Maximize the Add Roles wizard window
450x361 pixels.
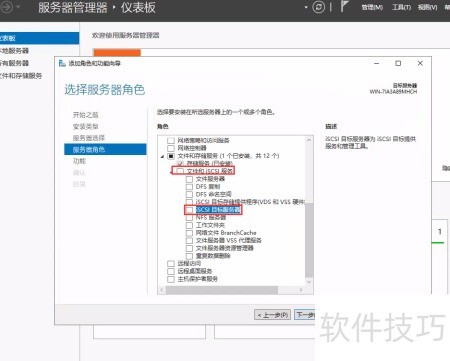pos(398,63)
